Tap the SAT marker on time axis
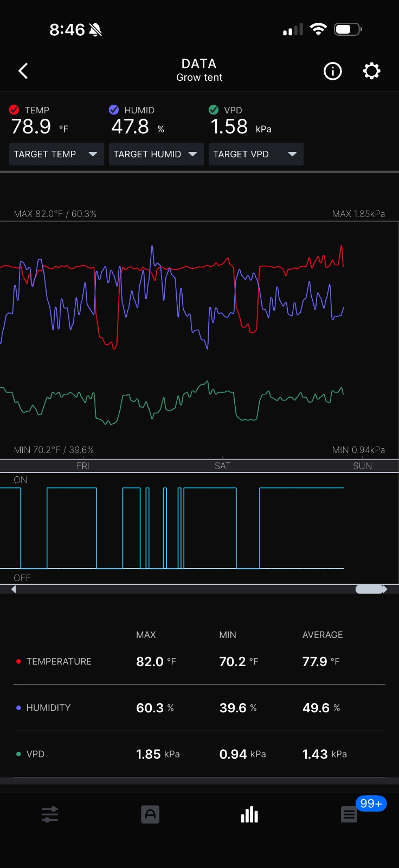 click(x=222, y=466)
